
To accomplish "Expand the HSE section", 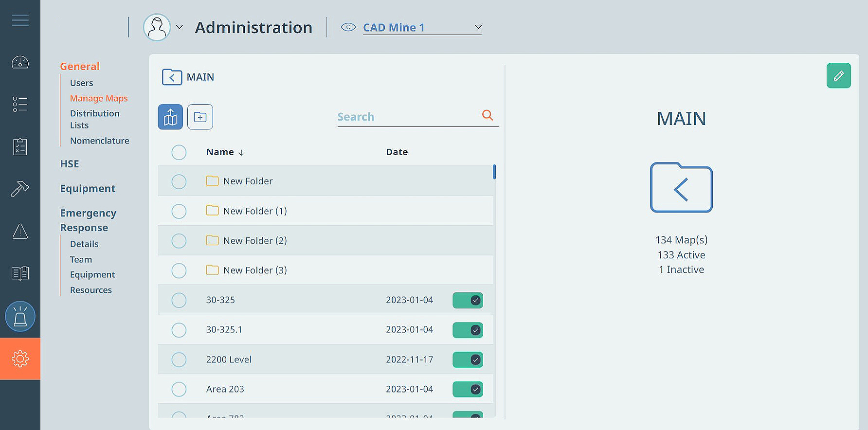I will pos(70,164).
